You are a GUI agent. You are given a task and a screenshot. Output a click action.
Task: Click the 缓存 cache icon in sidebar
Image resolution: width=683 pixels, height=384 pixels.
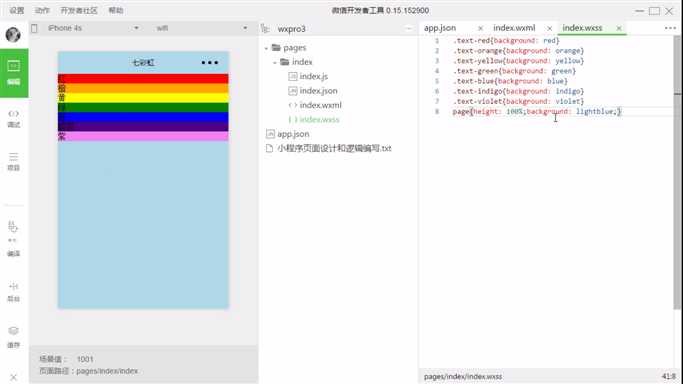(x=14, y=337)
